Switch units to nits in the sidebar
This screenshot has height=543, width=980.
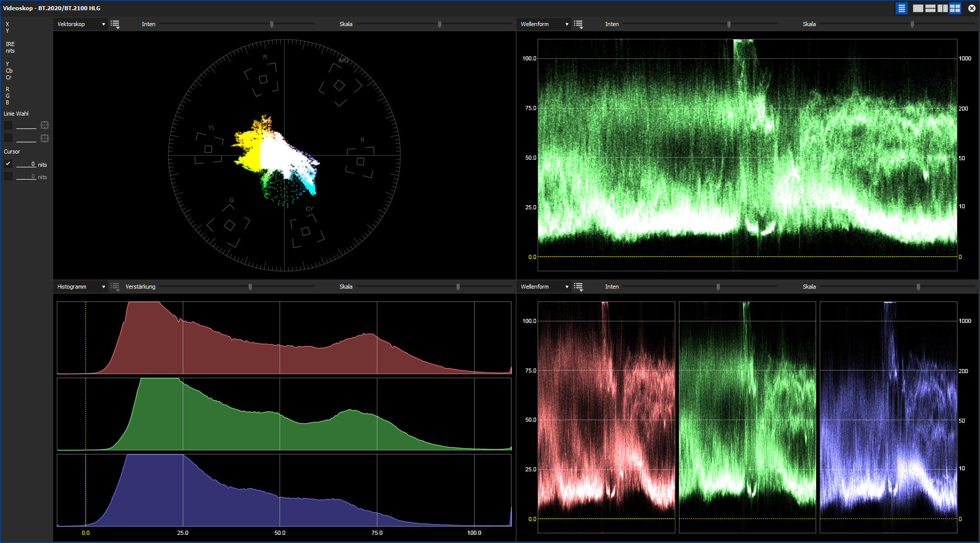tap(10, 51)
